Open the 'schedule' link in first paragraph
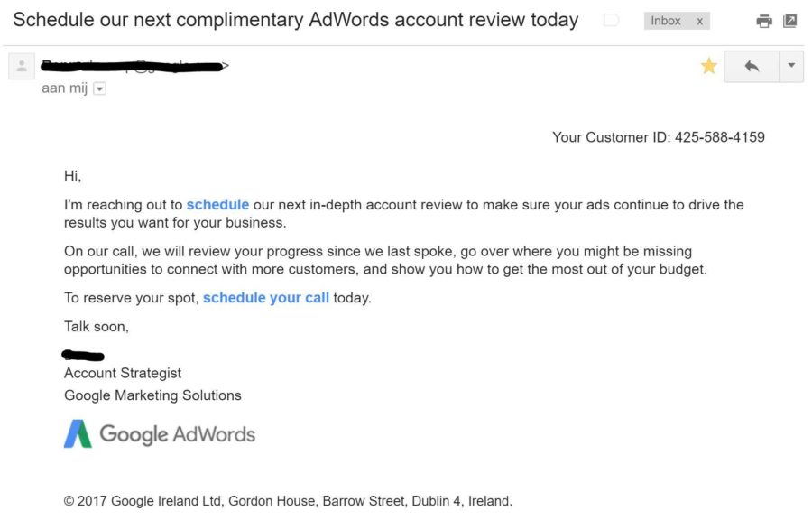This screenshot has height=520, width=812. [x=217, y=205]
